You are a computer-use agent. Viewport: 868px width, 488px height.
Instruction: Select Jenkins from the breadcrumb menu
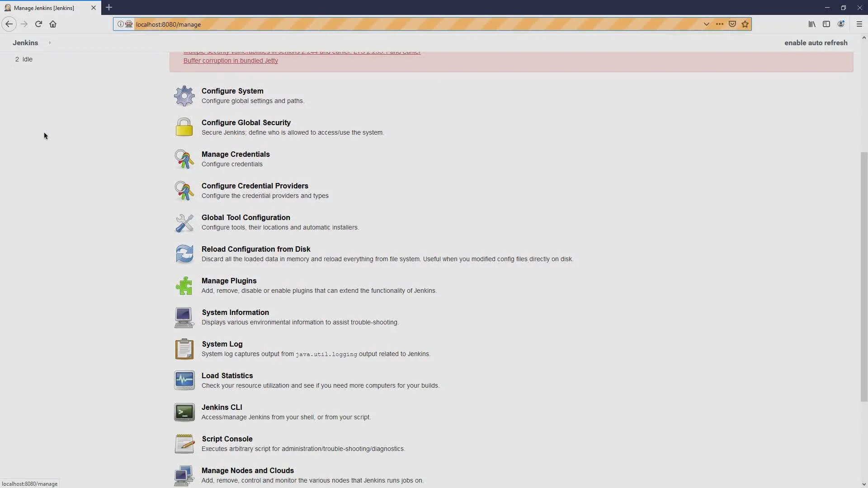[x=25, y=42]
